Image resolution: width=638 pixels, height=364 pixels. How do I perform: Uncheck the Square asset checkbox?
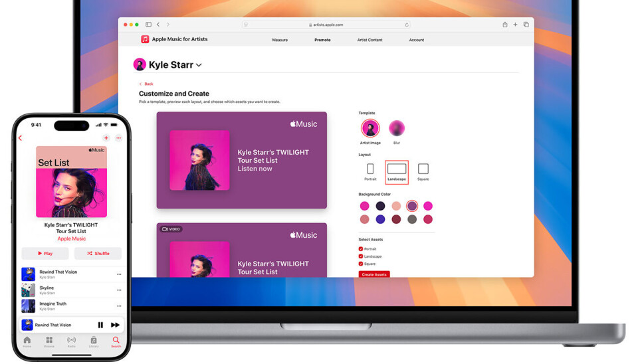tap(361, 264)
